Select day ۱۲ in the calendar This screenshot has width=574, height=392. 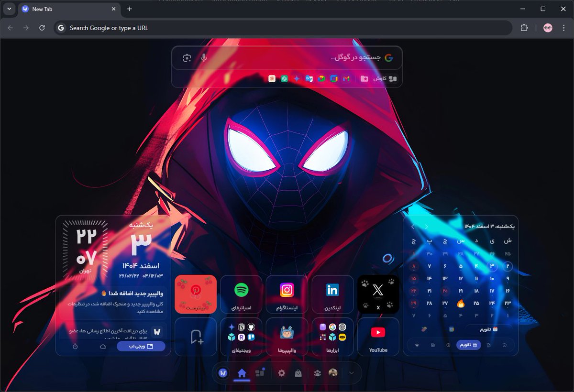point(461,278)
